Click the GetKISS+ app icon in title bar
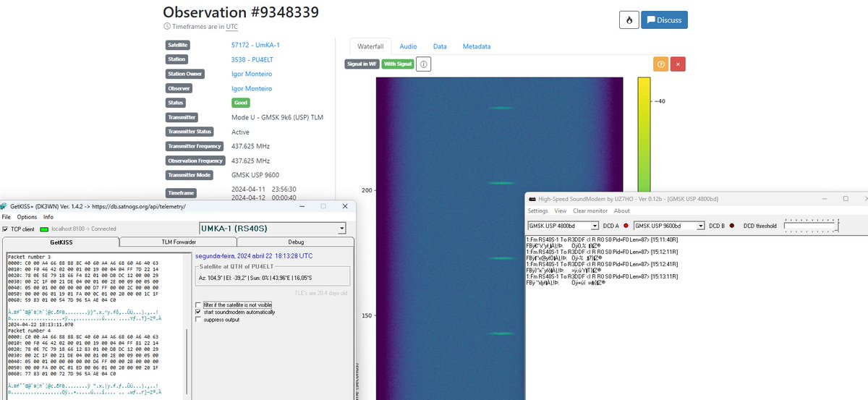This screenshot has height=400, width=868. click(x=4, y=206)
